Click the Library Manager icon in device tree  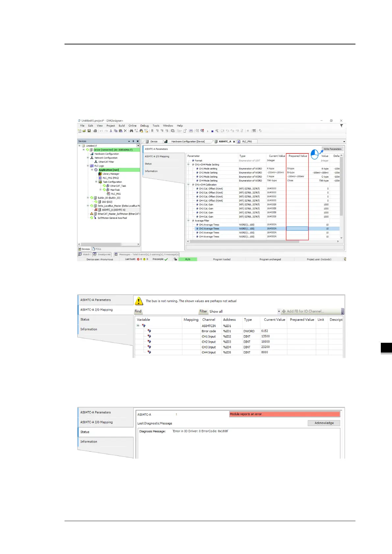click(x=100, y=174)
